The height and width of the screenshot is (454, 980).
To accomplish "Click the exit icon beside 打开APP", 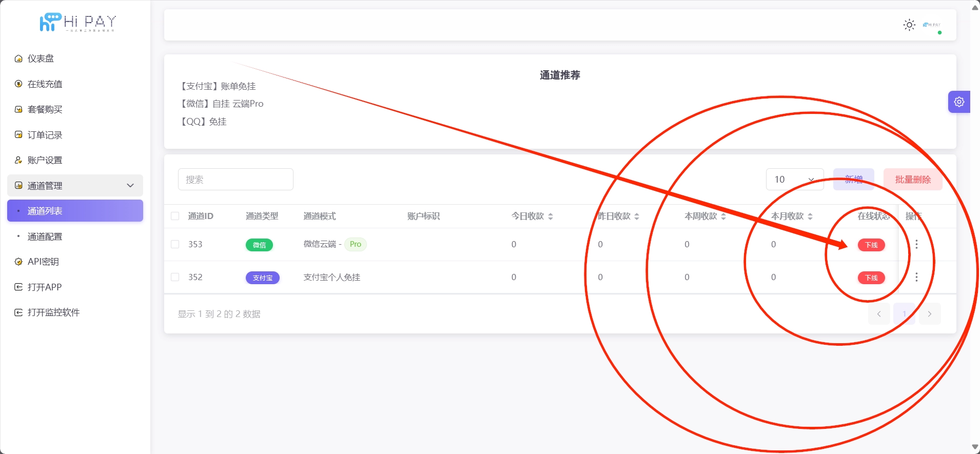I will [18, 287].
